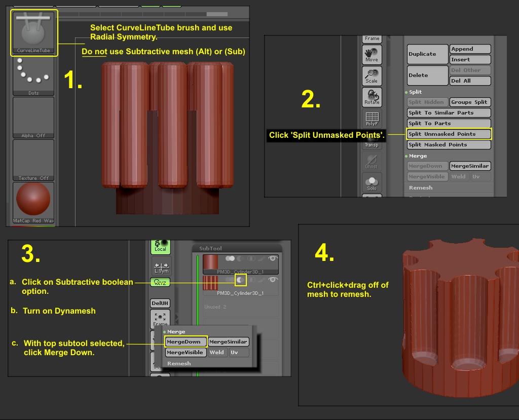Expand Remesh section next to Solo icon
This screenshot has width=519, height=420.
coord(421,187)
